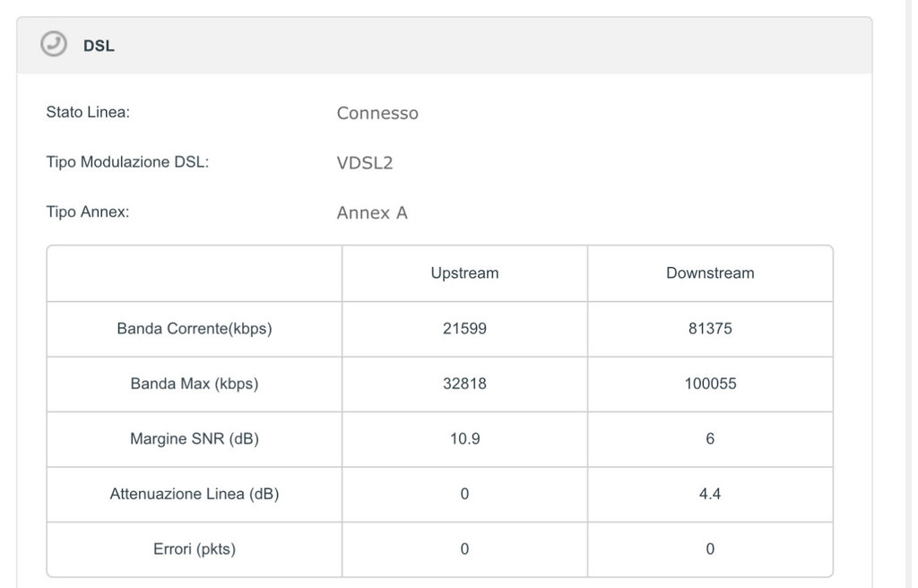Select the Stato Linea label
918x588 pixels.
coord(88,112)
